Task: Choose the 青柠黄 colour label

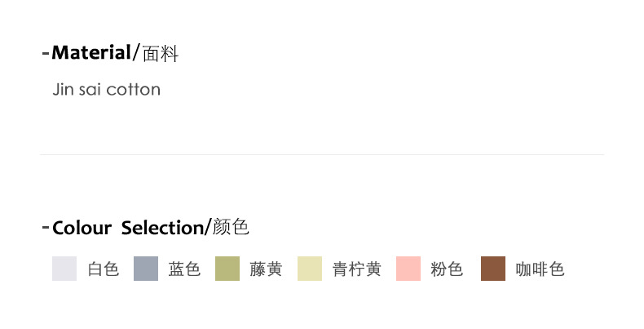Action: click(356, 269)
